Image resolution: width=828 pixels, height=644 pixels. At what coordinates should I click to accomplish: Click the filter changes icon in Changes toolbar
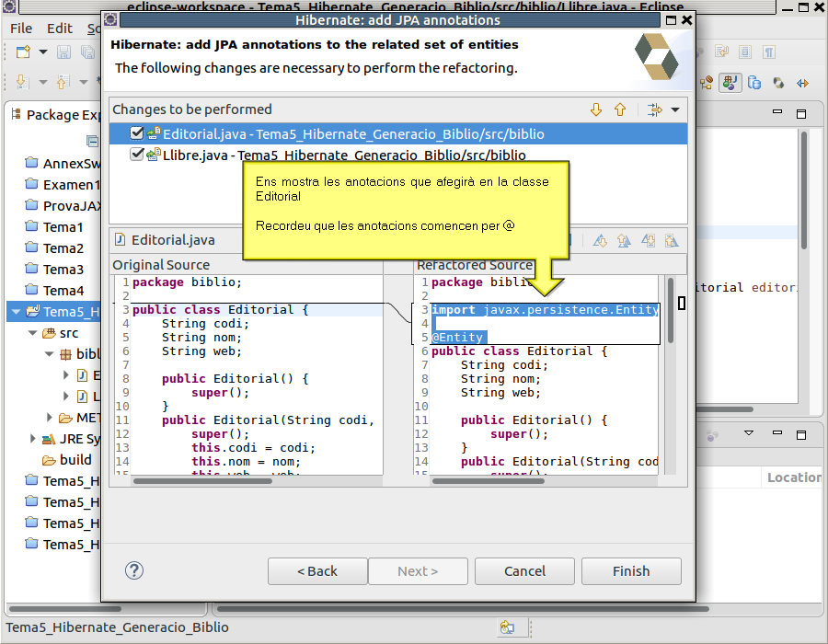pos(655,109)
